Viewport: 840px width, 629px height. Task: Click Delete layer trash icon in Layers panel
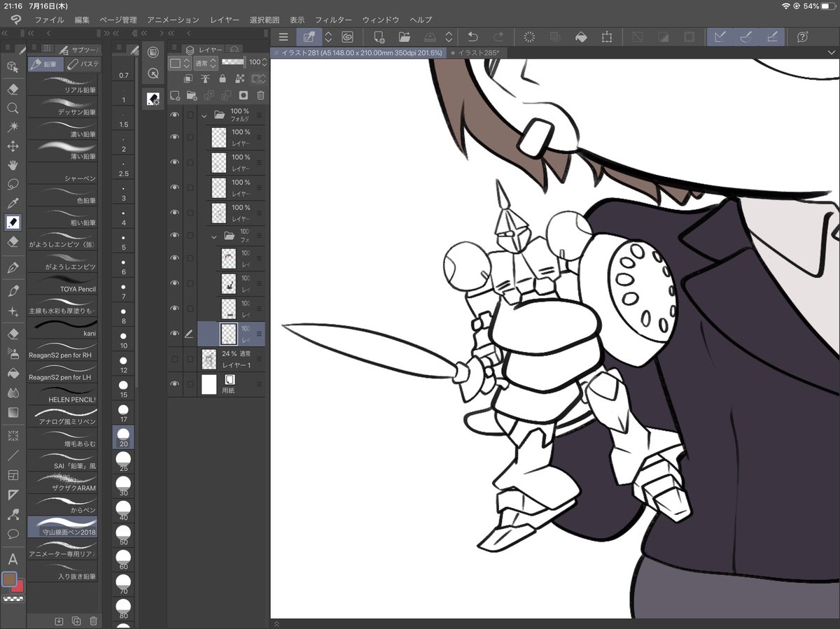point(260,95)
